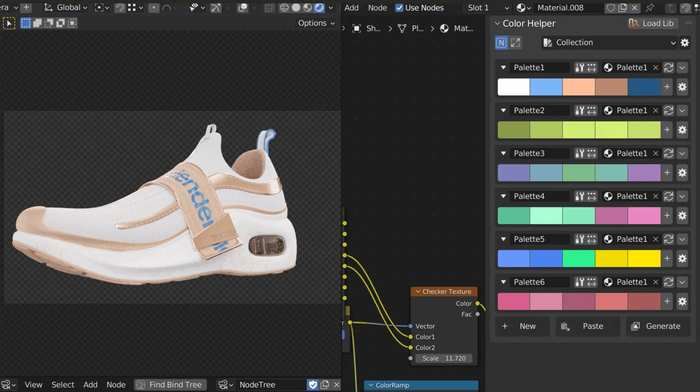Open the Add menu in shader editor header
Screen dimensions: 700x392
[x=351, y=8]
